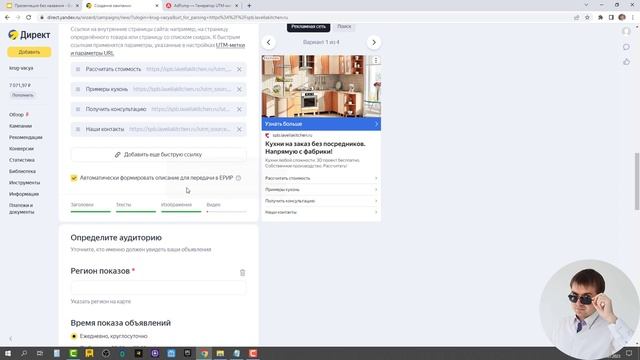Click the browser back arrow
Image resolution: width=640 pixels, height=360 pixels.
click(7, 18)
